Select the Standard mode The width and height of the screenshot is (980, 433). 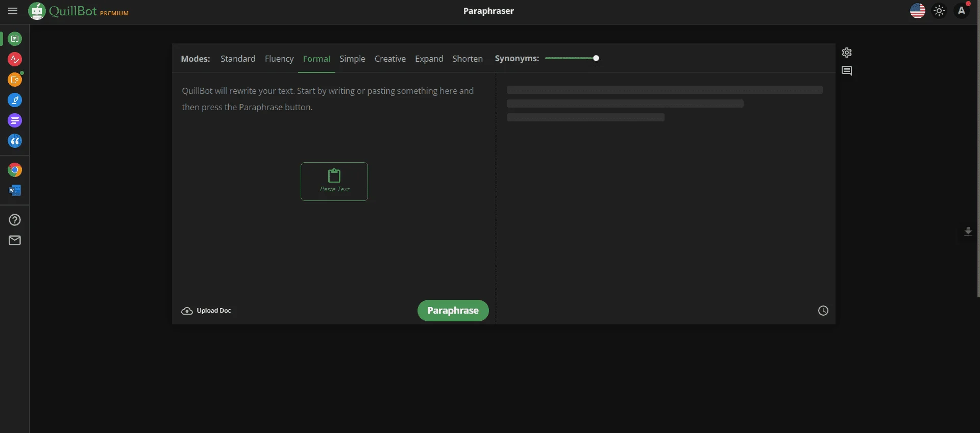point(238,59)
